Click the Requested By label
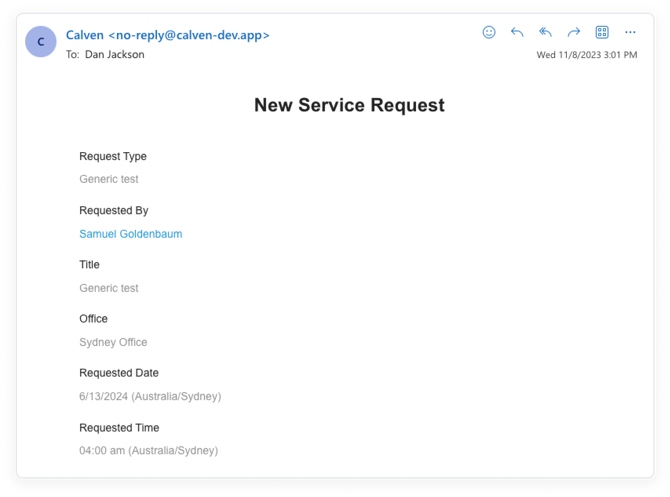 point(114,211)
